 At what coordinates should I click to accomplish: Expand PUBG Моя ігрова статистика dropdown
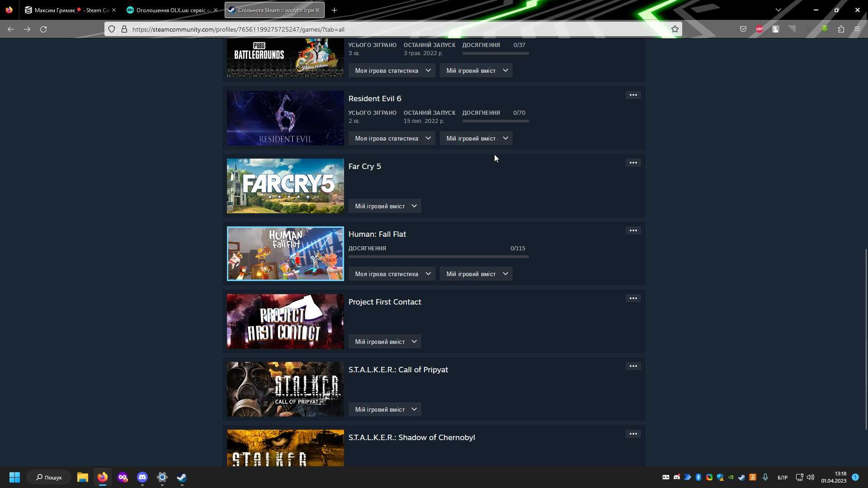click(x=392, y=70)
